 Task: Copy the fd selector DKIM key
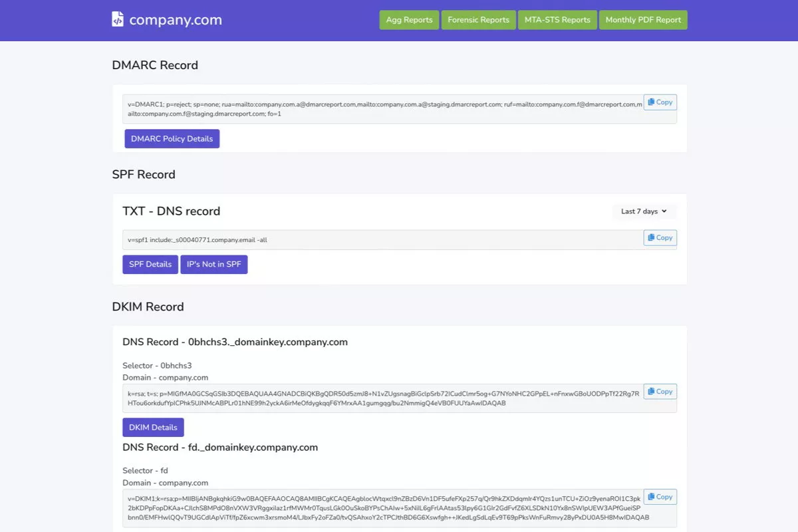660,497
